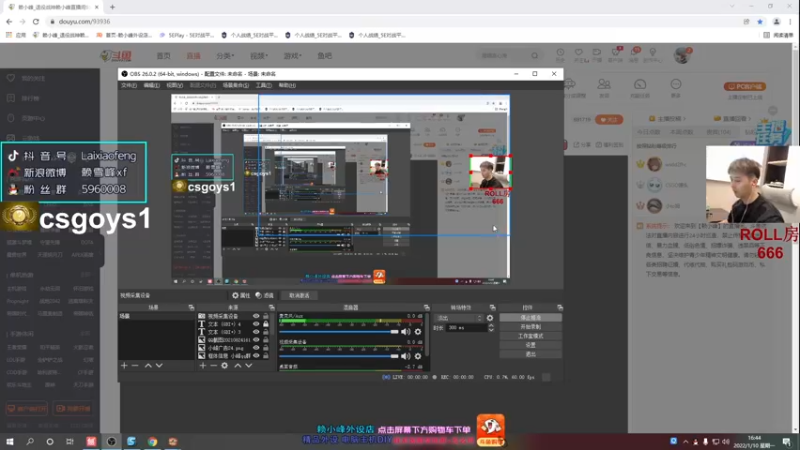Hide the QQ截图 image source with its eye icon
Screen dimensions: 800x450
click(256, 340)
